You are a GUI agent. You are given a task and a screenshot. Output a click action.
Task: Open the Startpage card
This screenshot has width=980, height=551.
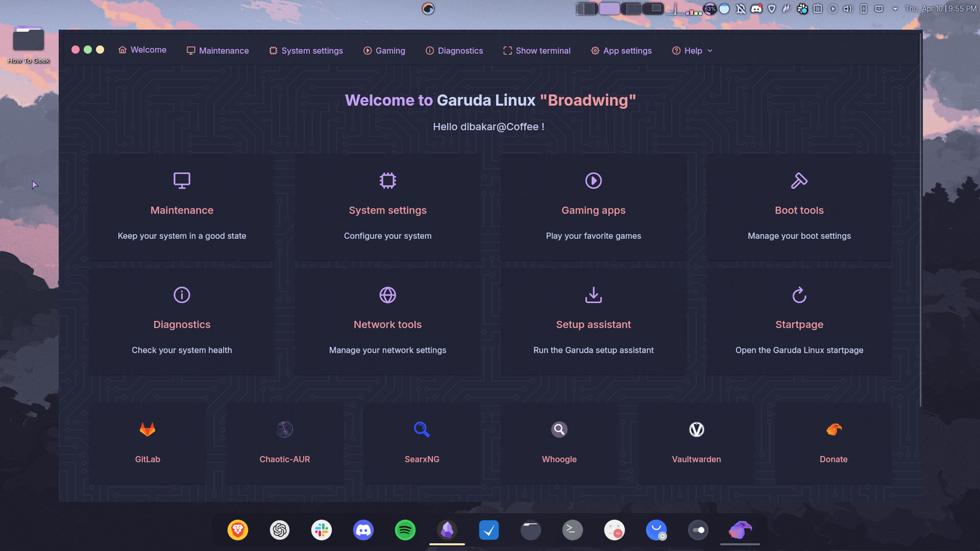coord(799,321)
